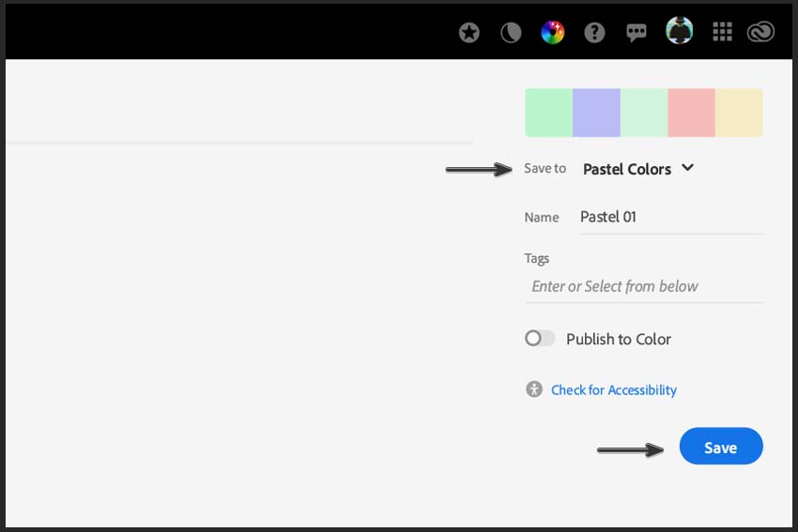Open the help question mark icon
Screen dimensions: 798x532
click(x=594, y=33)
